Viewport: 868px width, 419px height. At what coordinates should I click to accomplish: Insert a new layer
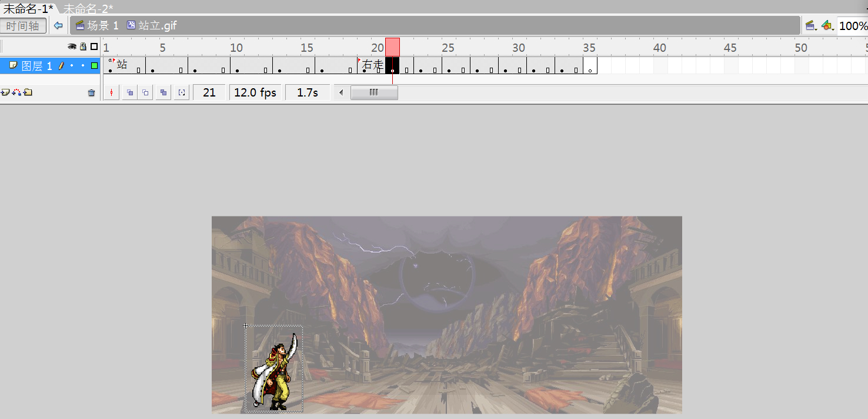(x=5, y=92)
